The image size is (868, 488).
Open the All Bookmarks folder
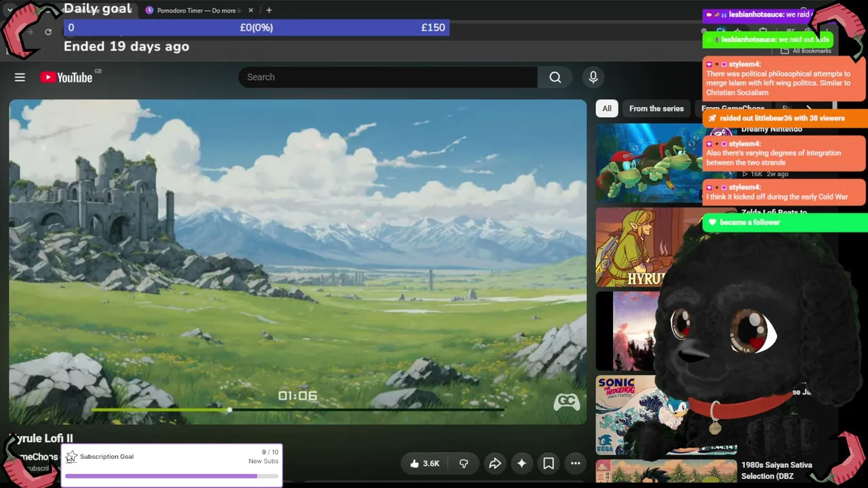[x=806, y=51]
